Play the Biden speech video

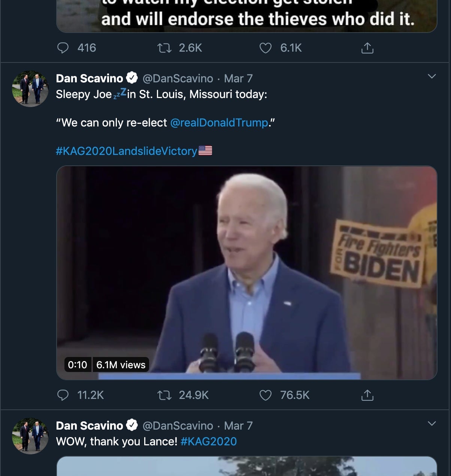tap(246, 272)
